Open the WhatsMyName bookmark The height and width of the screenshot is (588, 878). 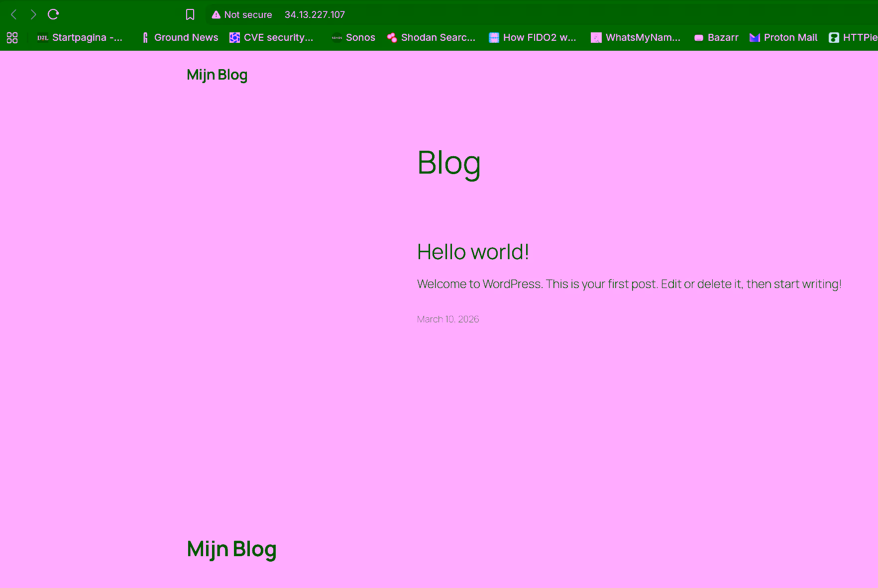tap(636, 37)
